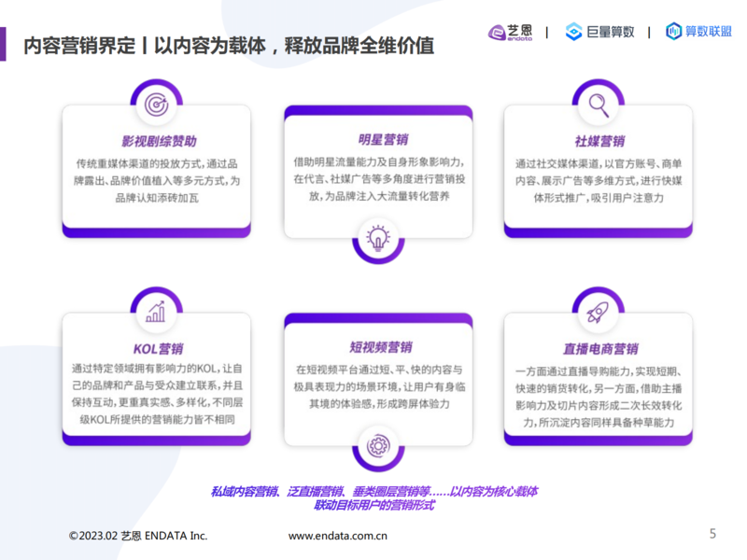Click the magnifying glass icon above 社媒营销
Image resolution: width=747 pixels, height=560 pixels.
pyautogui.click(x=598, y=105)
